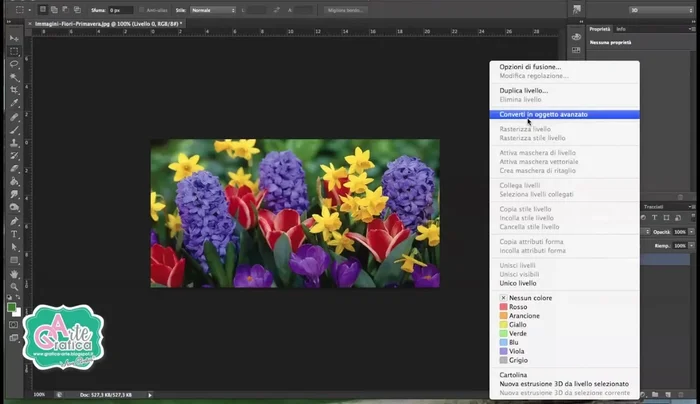700x404 pixels.
Task: Choose Duplica livello from the context menu
Action: click(523, 90)
